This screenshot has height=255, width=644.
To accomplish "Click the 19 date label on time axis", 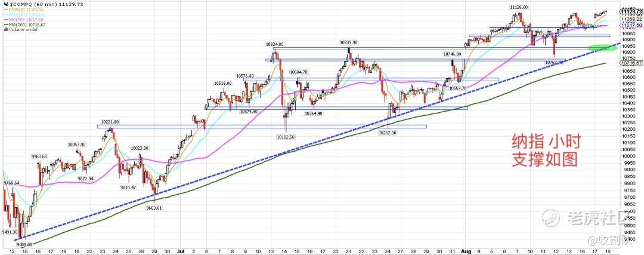I will pyautogui.click(x=76, y=251).
